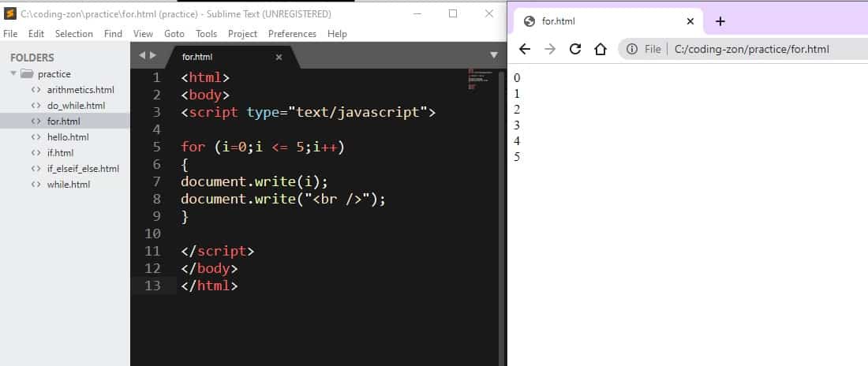
Task: Open the Find menu
Action: click(113, 34)
